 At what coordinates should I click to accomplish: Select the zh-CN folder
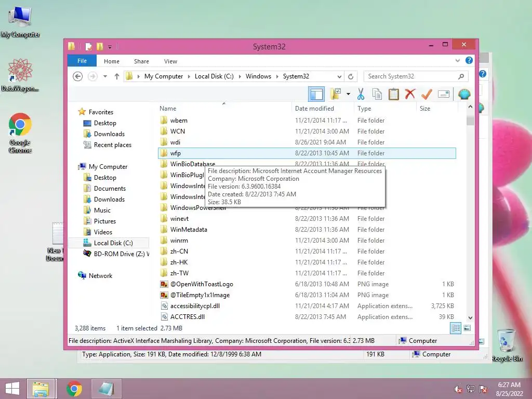(307, 251)
